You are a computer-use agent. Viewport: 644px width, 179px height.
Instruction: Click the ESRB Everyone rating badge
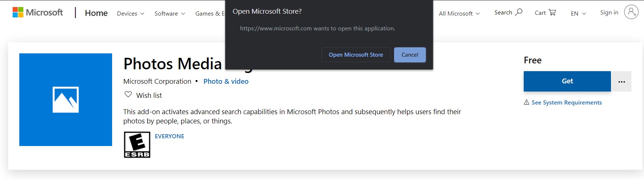pos(137,145)
